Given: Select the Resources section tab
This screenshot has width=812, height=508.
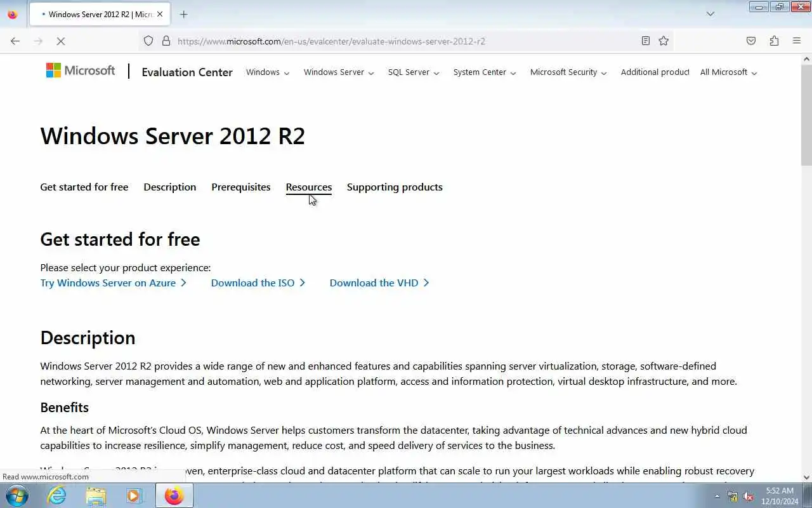Looking at the screenshot, I should point(308,187).
